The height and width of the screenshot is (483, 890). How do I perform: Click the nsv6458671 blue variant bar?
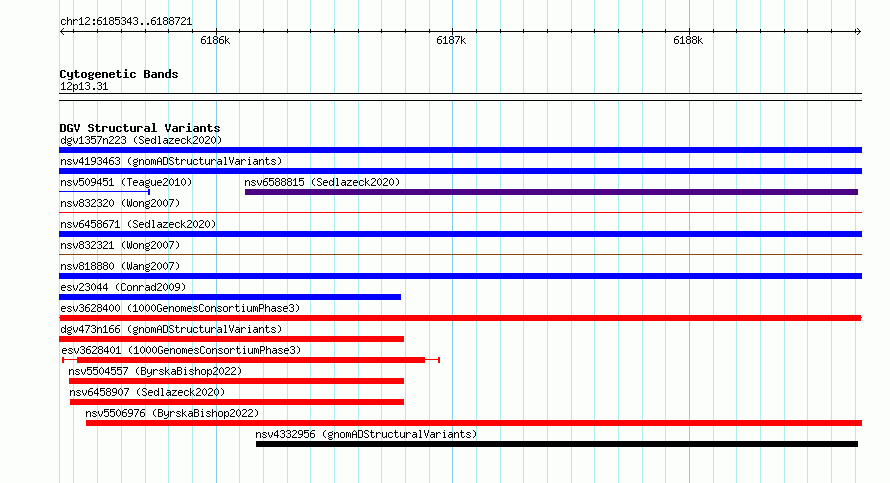point(460,234)
